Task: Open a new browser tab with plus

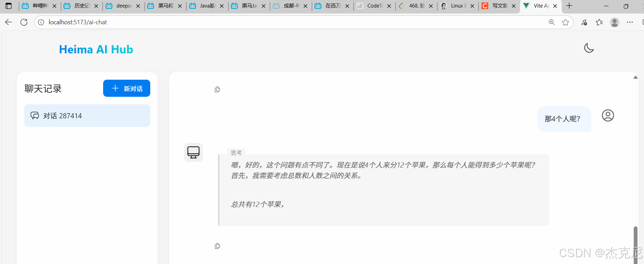Action: click(x=569, y=6)
